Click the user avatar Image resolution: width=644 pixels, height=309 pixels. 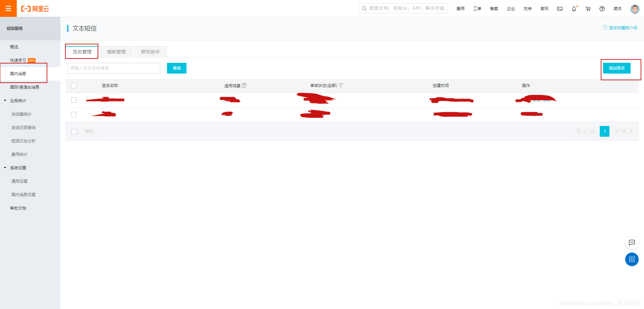tap(635, 9)
